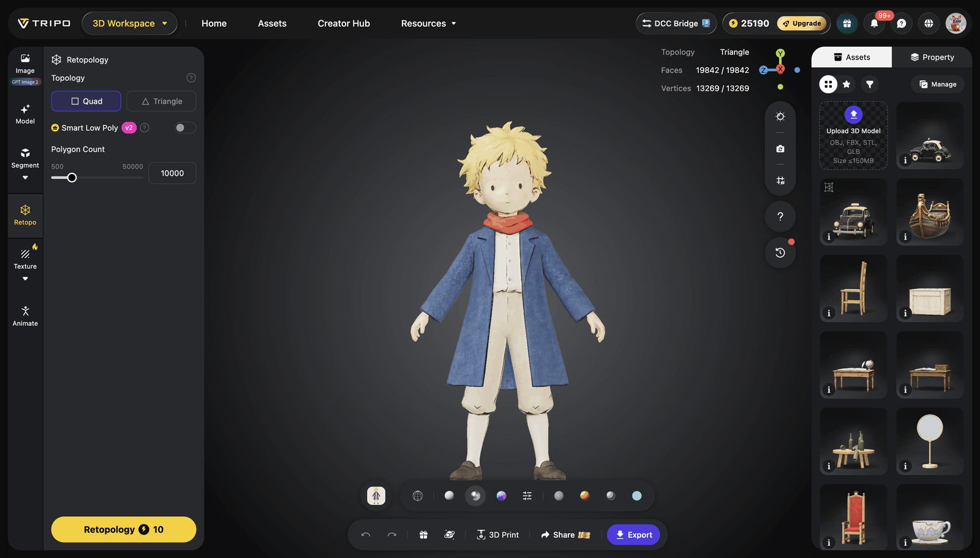
Task: Select Triangle topology option
Action: 162,101
